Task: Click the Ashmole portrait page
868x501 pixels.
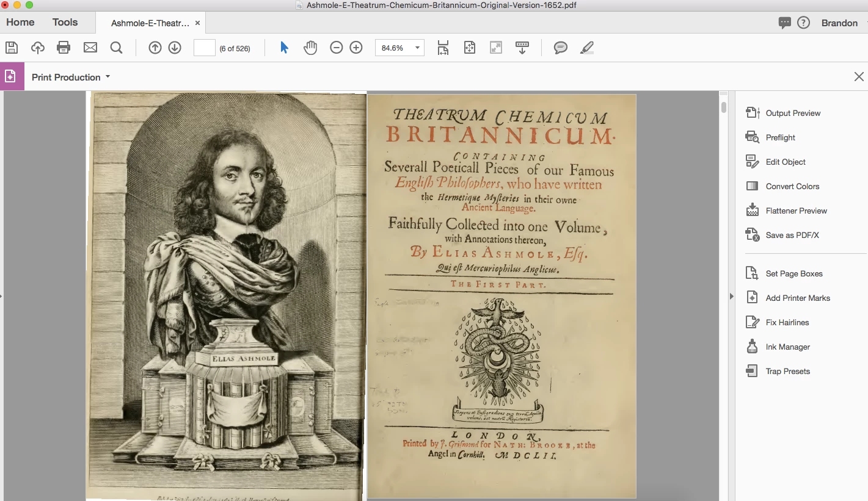Action: tap(227, 296)
